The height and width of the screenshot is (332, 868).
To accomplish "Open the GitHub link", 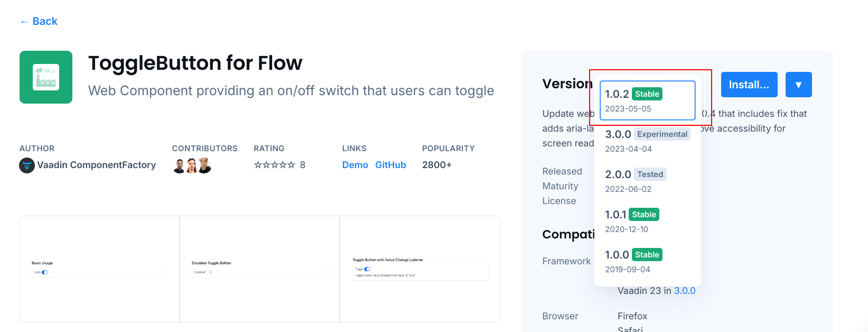I will pyautogui.click(x=390, y=165).
